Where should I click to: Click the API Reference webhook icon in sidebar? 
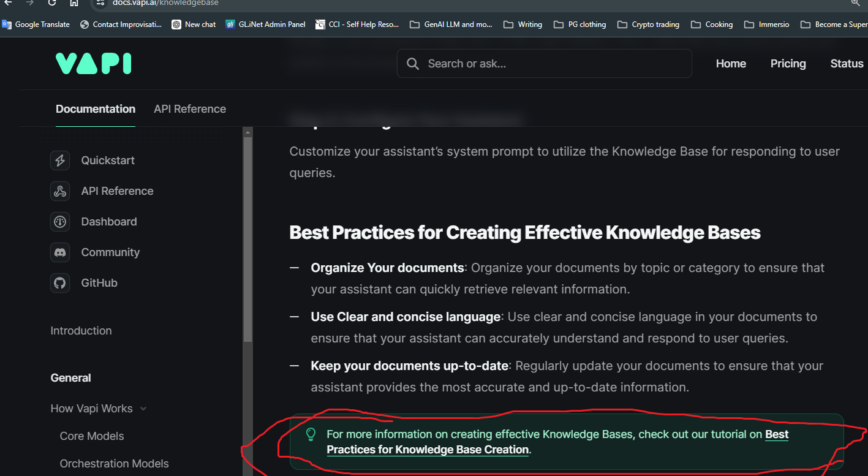pos(60,191)
